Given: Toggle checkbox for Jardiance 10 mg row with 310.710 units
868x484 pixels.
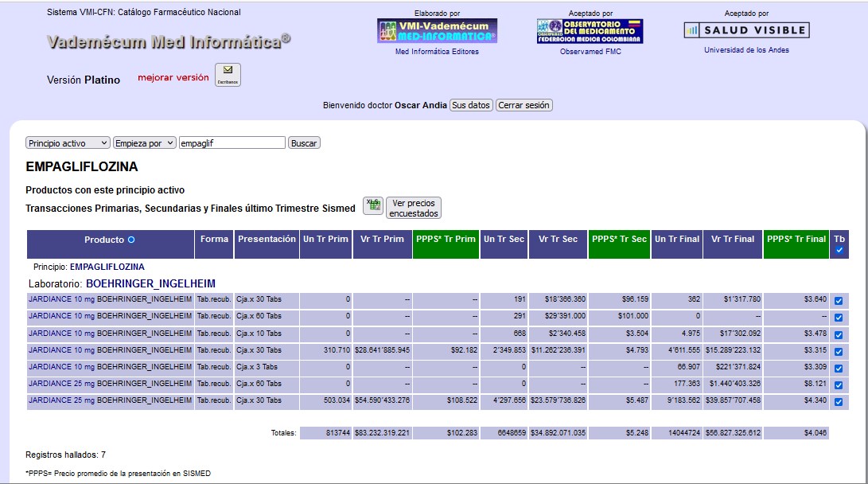Looking at the screenshot, I should point(839,352).
